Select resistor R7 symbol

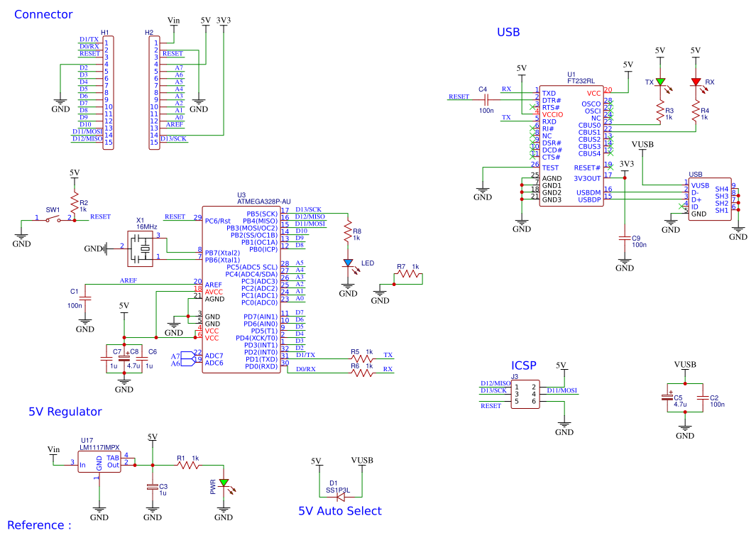coord(408,274)
